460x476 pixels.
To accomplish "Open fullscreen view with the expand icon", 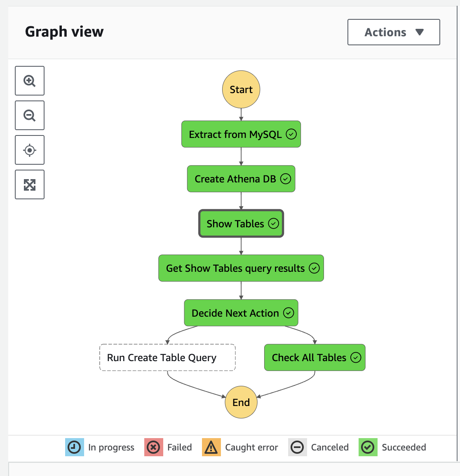I will [x=29, y=184].
